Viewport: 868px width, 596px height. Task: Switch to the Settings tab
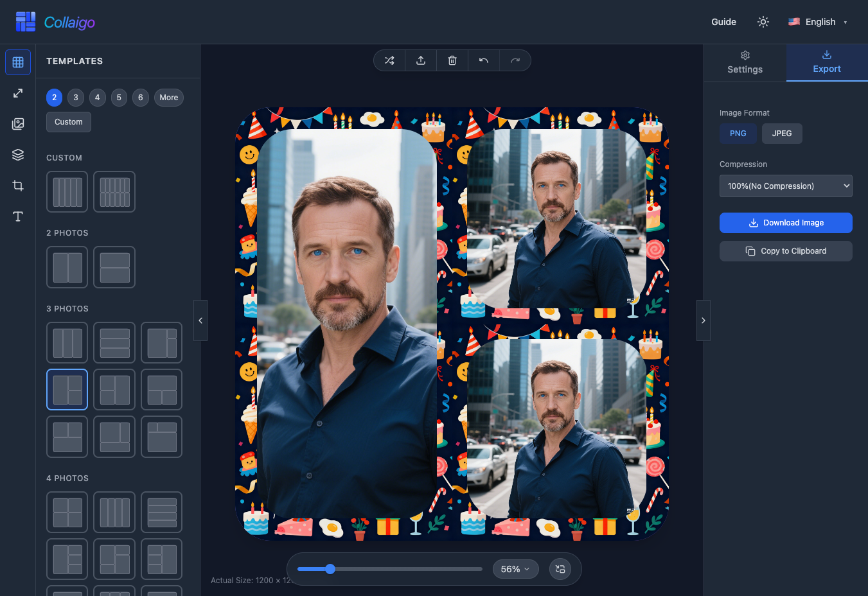tap(745, 63)
